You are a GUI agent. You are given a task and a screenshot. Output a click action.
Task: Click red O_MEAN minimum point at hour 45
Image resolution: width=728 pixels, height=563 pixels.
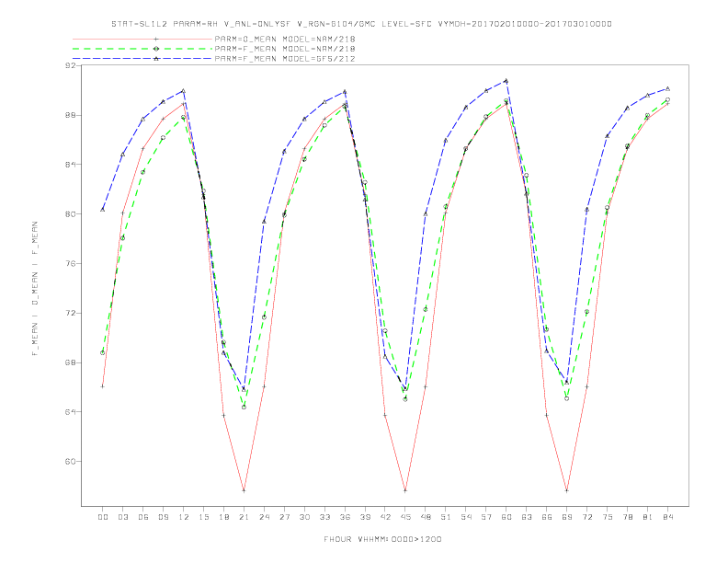(x=405, y=490)
